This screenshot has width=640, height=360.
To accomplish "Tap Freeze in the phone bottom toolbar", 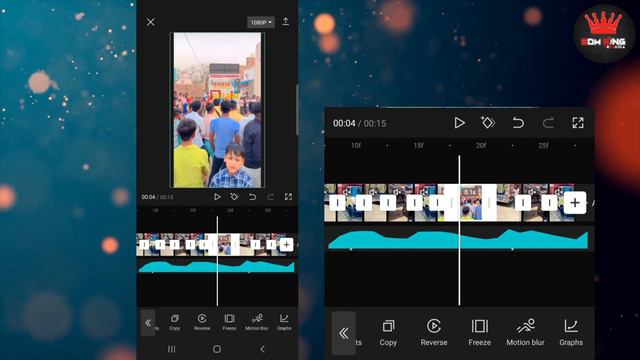I will [x=229, y=322].
